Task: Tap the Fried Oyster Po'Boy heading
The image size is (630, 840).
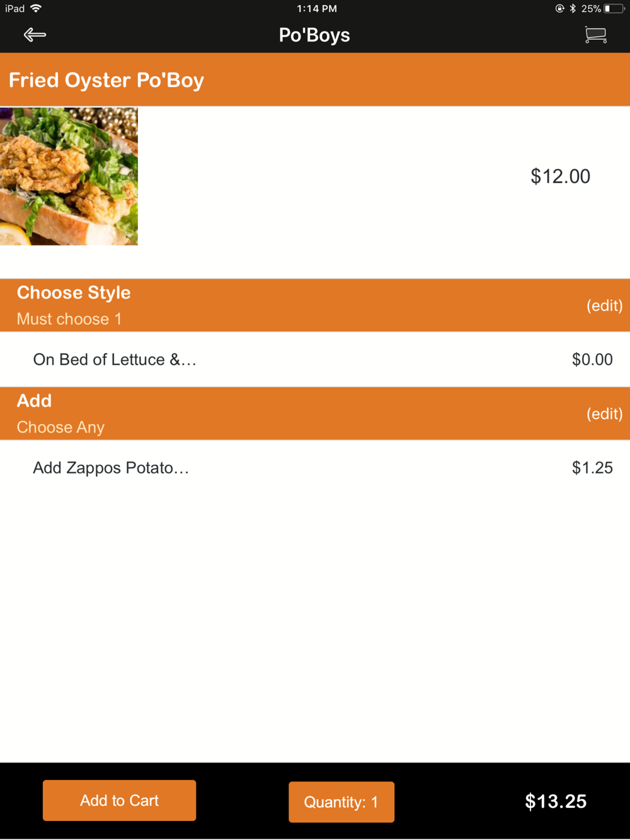Action: pyautogui.click(x=106, y=81)
